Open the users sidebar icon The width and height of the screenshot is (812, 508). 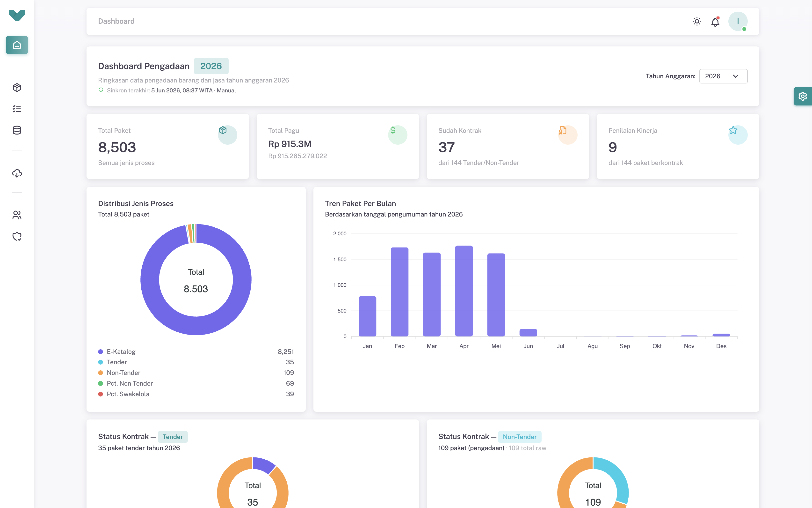click(17, 215)
